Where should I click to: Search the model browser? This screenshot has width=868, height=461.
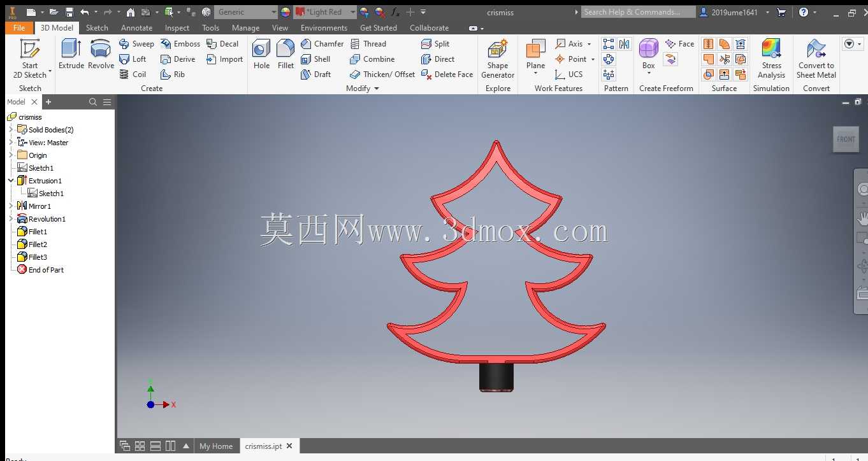(x=93, y=102)
